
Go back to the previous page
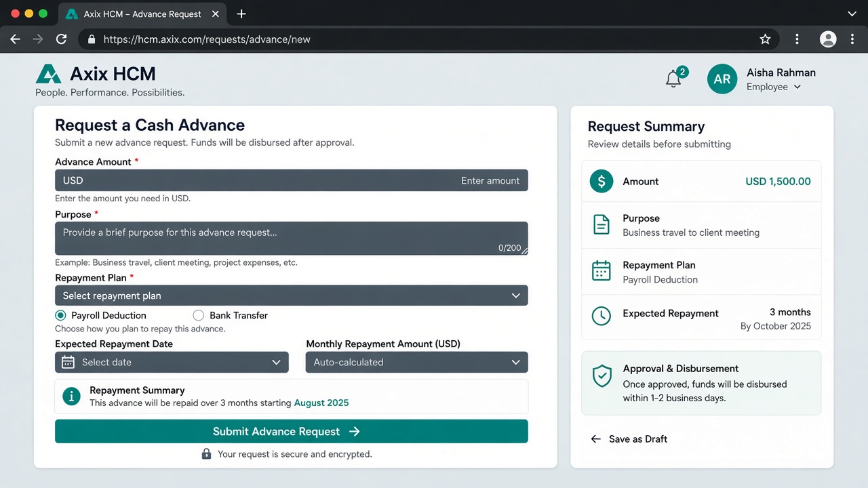point(16,39)
